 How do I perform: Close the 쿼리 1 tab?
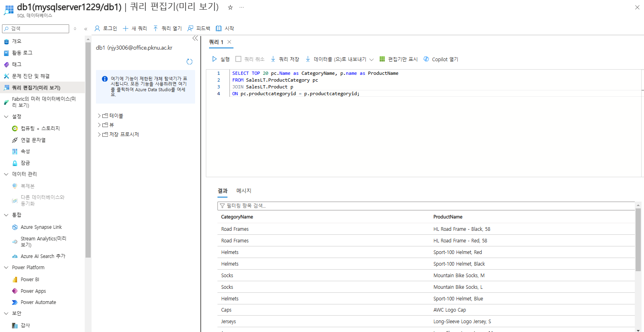pyautogui.click(x=229, y=42)
